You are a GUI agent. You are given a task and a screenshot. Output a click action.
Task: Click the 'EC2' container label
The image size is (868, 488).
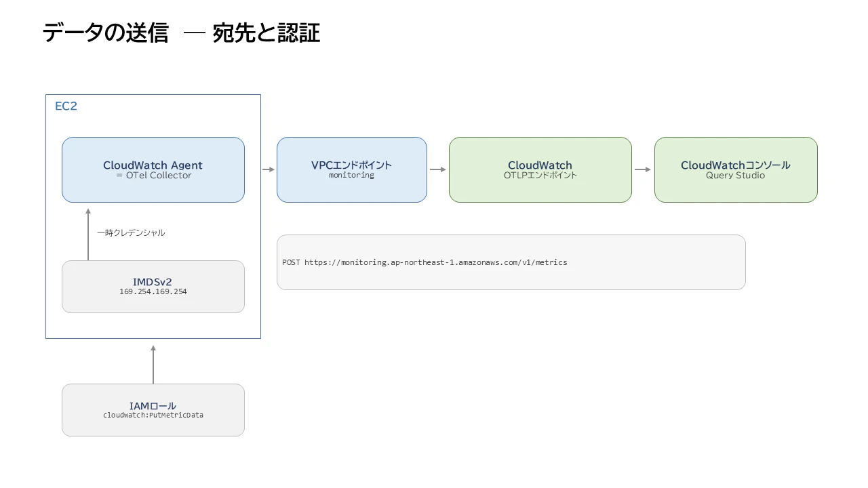[66, 106]
